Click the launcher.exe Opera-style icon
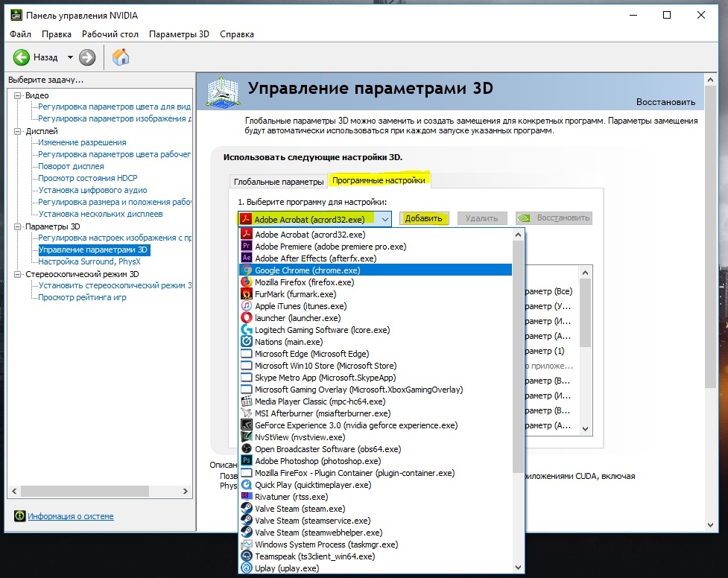The width and height of the screenshot is (728, 578). tap(247, 318)
